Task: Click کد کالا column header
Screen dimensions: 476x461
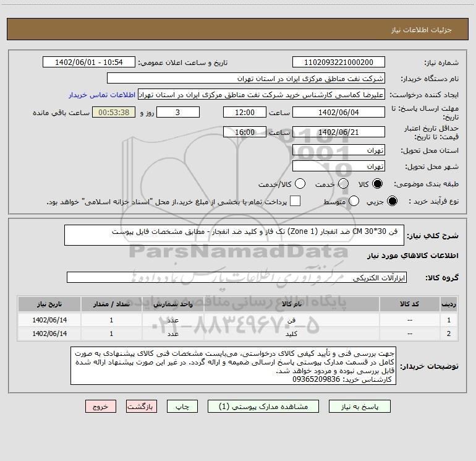Action: pyautogui.click(x=409, y=304)
